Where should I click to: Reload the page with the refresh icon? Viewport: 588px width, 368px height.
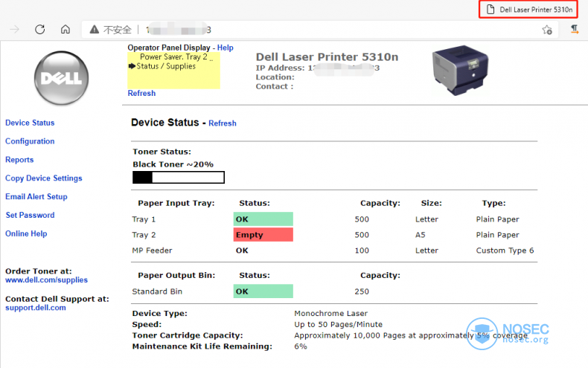39,29
